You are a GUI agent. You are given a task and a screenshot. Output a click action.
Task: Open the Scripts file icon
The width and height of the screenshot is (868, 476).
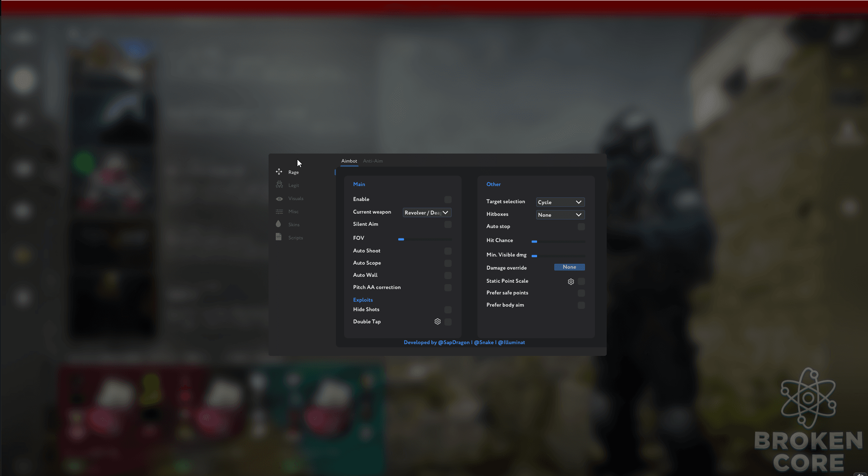coord(278,237)
